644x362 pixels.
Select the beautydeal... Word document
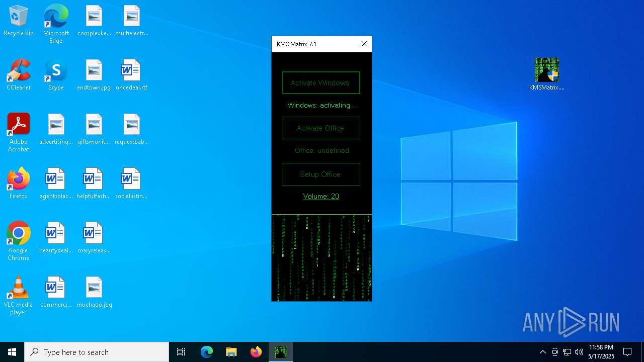[56, 238]
